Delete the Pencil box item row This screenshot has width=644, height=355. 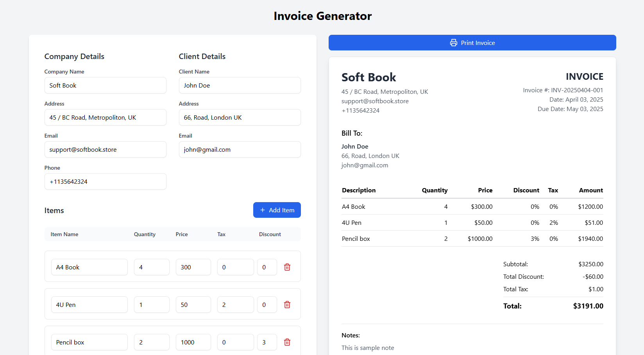pyautogui.click(x=287, y=342)
